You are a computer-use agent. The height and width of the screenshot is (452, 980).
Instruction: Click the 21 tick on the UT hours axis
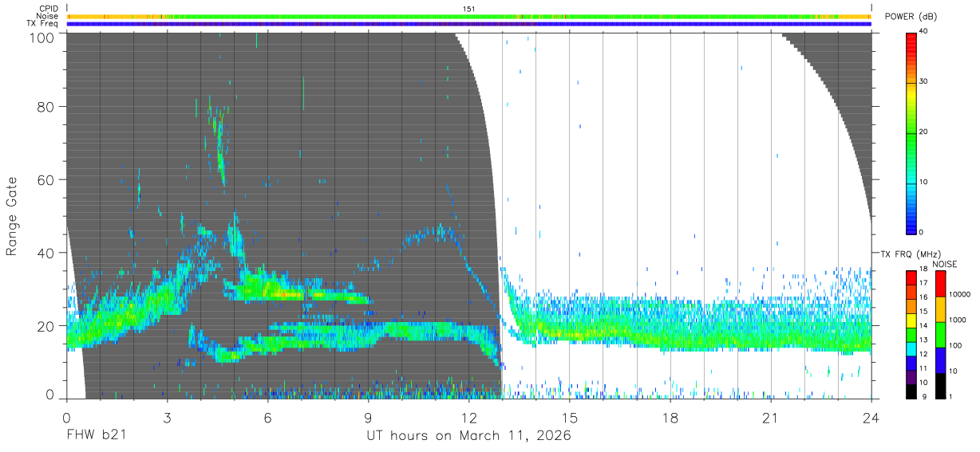[771, 418]
